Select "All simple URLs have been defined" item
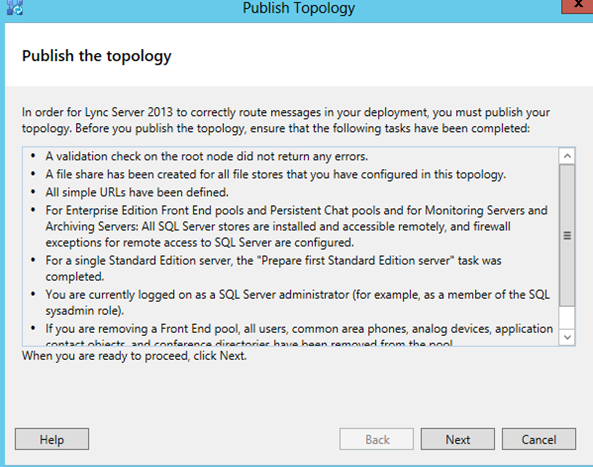Image resolution: width=593 pixels, height=467 pixels. (x=137, y=192)
